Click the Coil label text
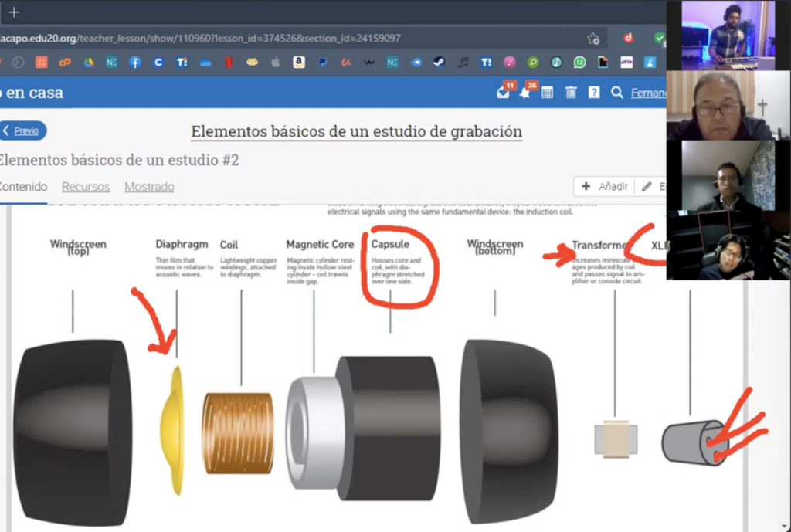 (229, 245)
